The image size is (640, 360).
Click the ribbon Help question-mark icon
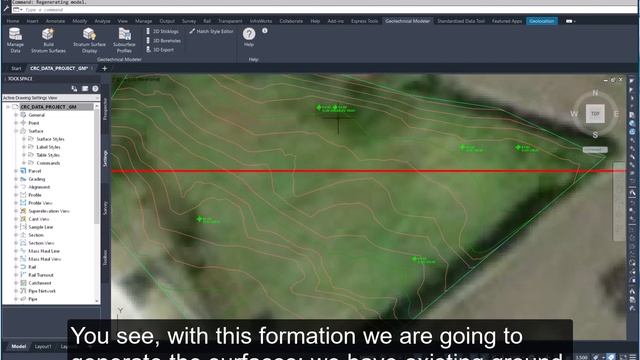pos(249,34)
